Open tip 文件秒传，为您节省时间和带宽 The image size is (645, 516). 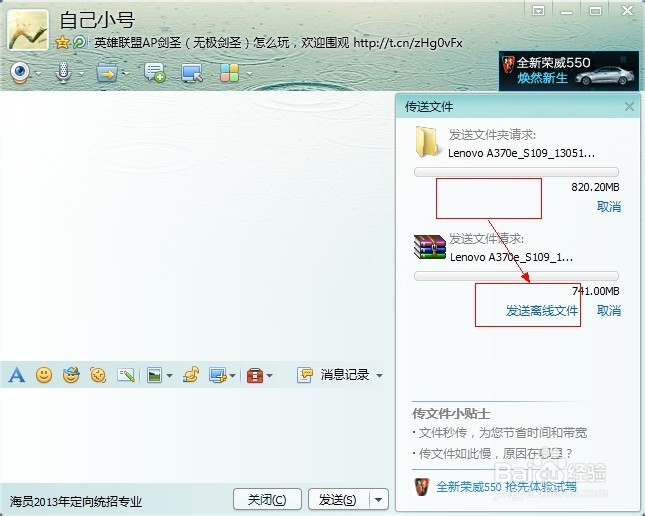(503, 433)
